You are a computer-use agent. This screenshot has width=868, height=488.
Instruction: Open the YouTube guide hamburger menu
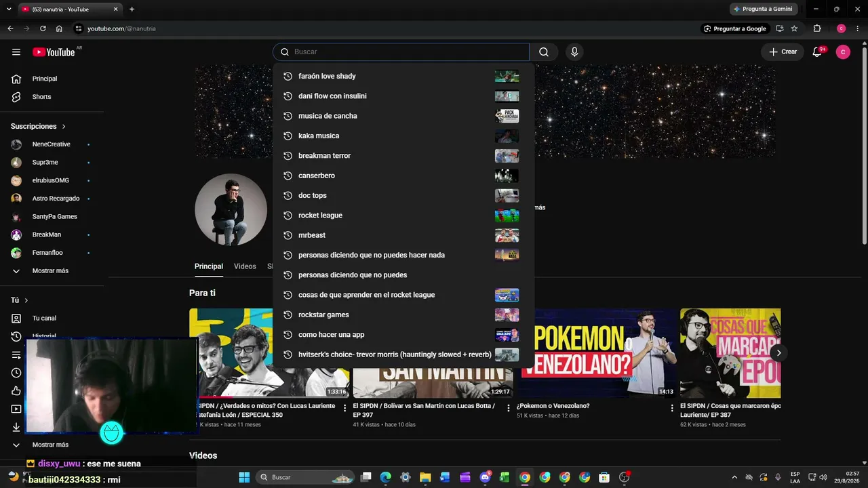[16, 52]
